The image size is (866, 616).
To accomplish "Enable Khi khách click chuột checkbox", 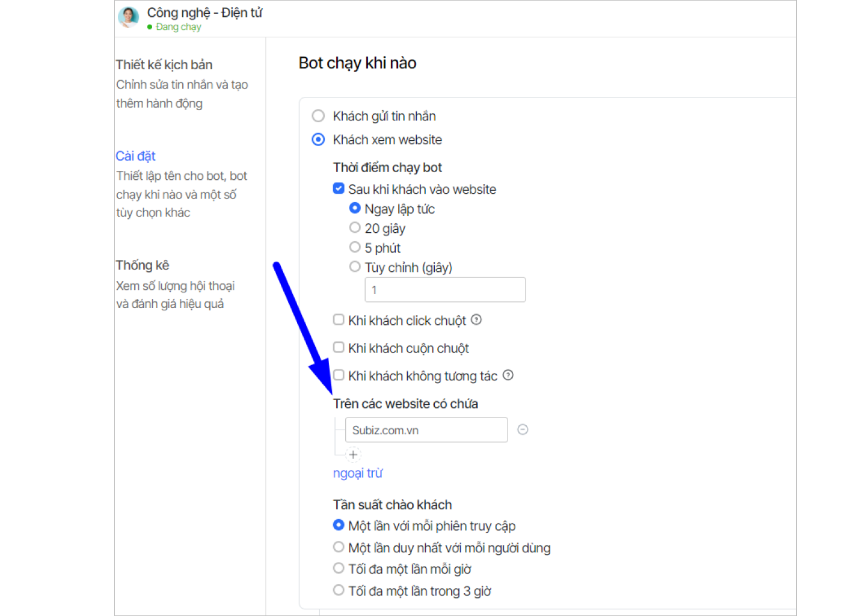I will click(x=339, y=320).
